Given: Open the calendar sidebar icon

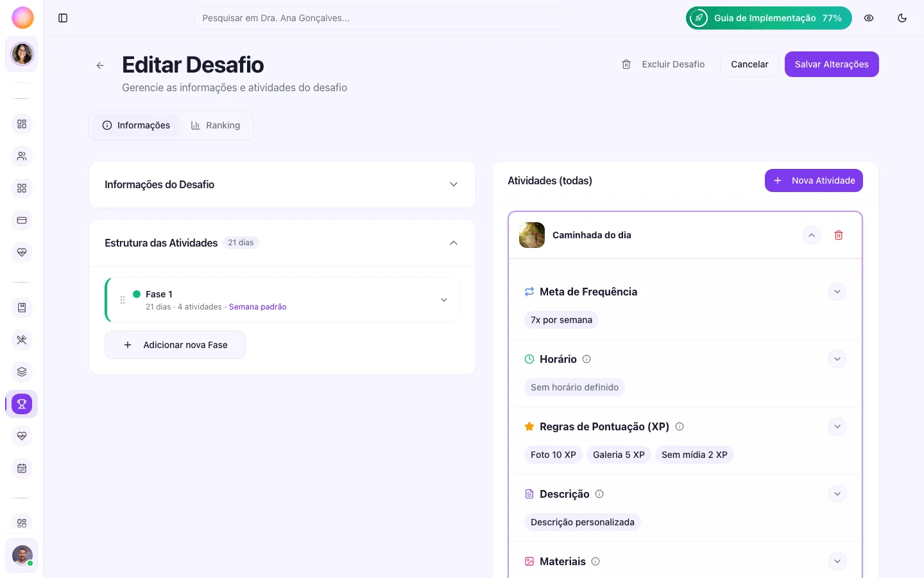Looking at the screenshot, I should pos(22,468).
